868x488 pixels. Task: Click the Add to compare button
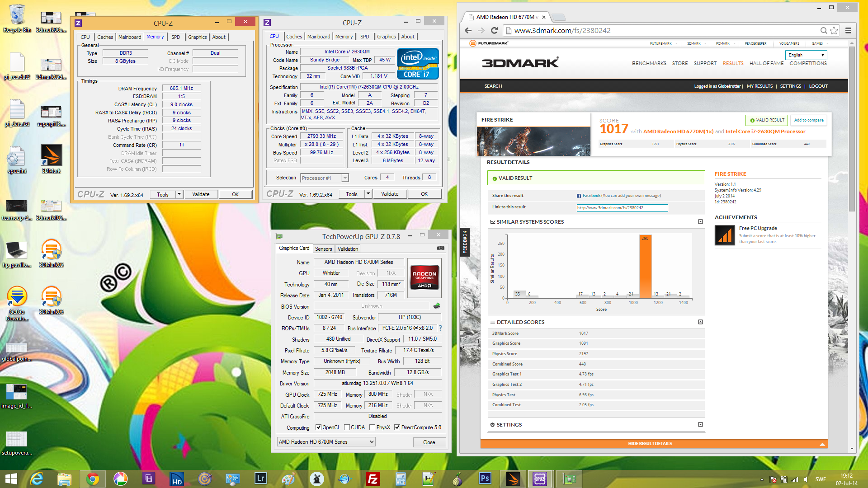click(809, 120)
